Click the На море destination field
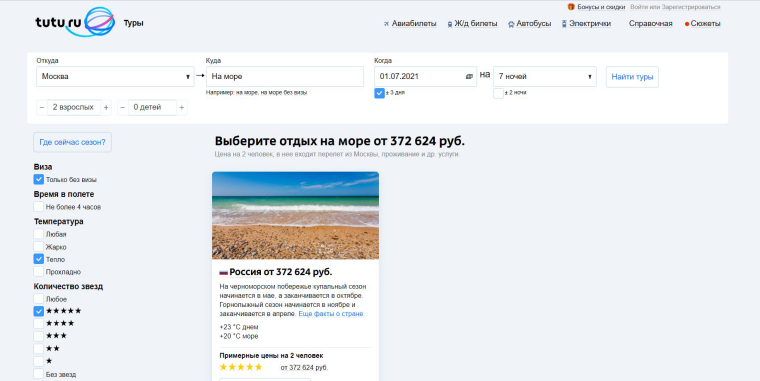The height and width of the screenshot is (381, 760). 285,77
